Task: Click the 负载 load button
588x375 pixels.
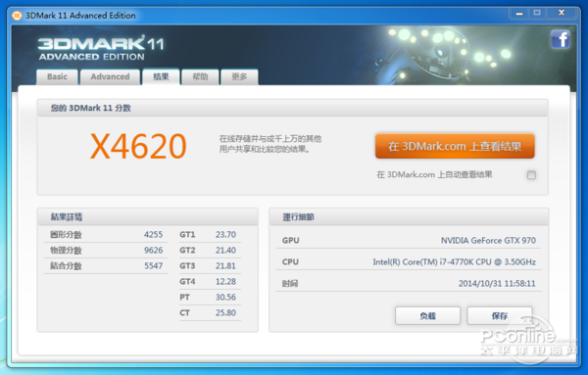Action: tap(427, 316)
